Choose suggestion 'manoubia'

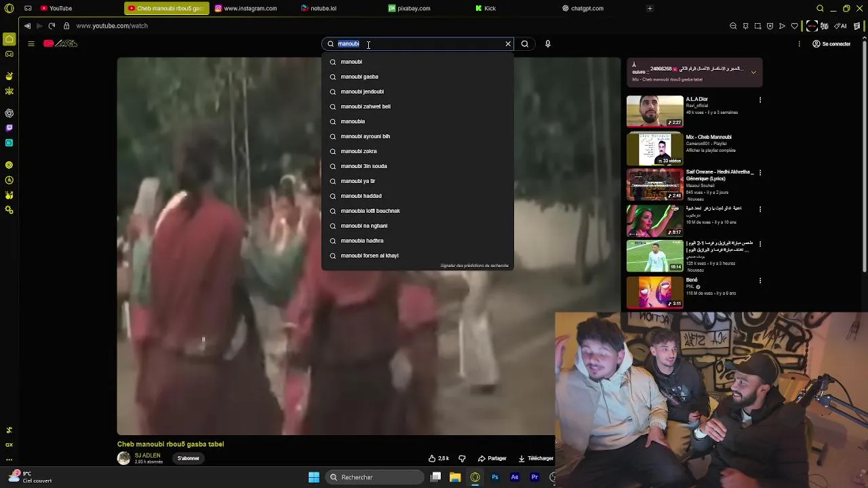click(x=417, y=121)
